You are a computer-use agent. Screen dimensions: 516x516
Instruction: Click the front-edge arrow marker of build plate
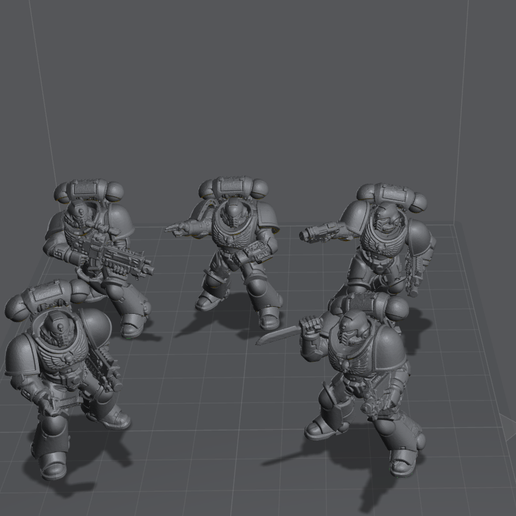pos(509,429)
